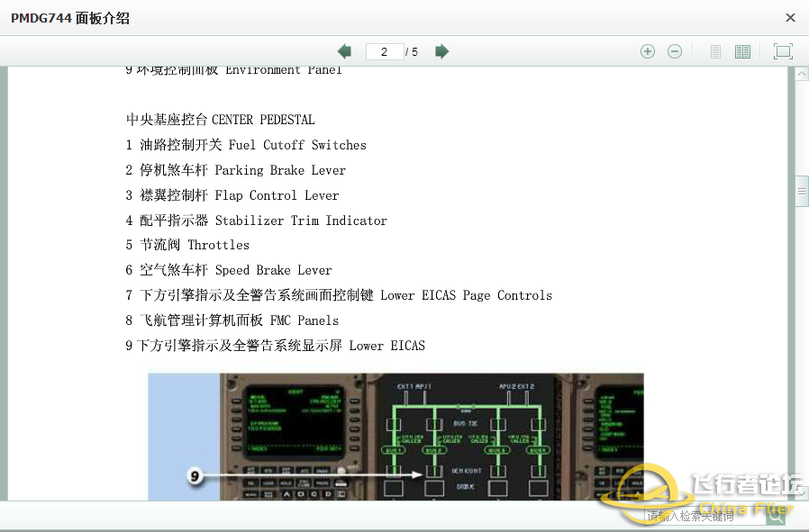Zoom in on the document
Screen dimensions: 809x532
coord(648,51)
